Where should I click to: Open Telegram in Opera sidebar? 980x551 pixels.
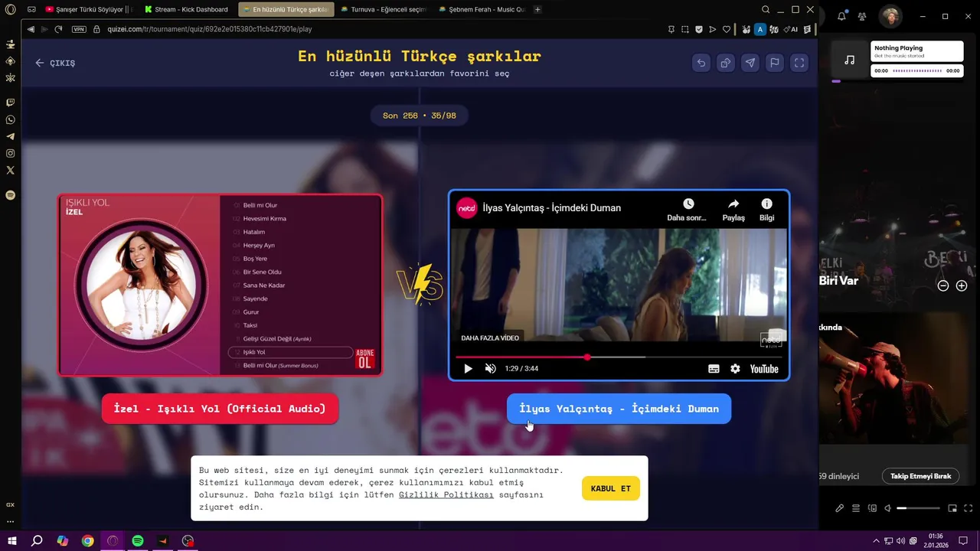click(x=10, y=136)
